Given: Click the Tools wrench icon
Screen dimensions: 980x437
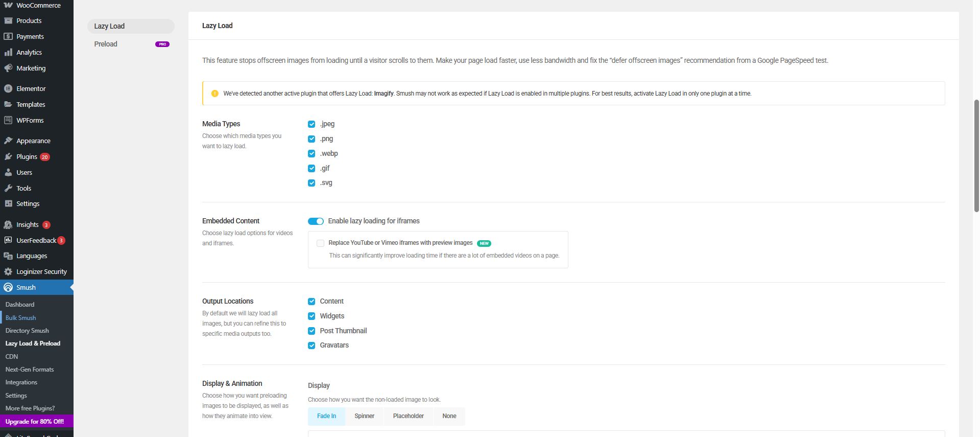Looking at the screenshot, I should click(8, 188).
